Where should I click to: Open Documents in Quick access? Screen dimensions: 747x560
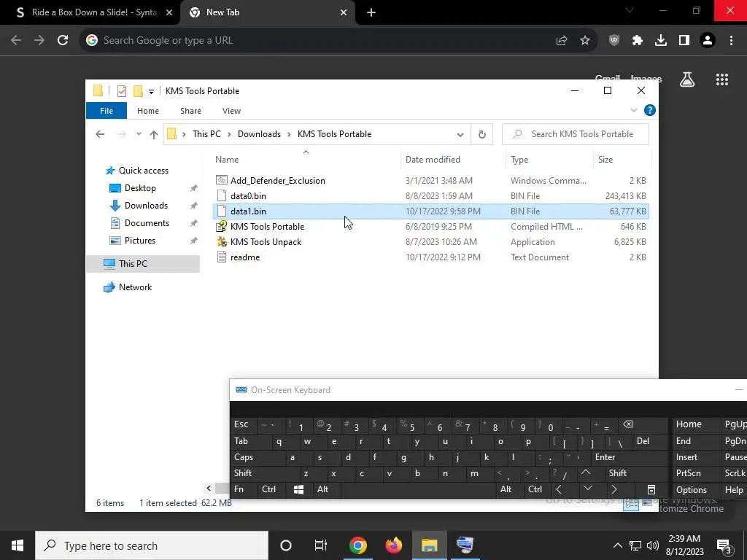click(147, 223)
